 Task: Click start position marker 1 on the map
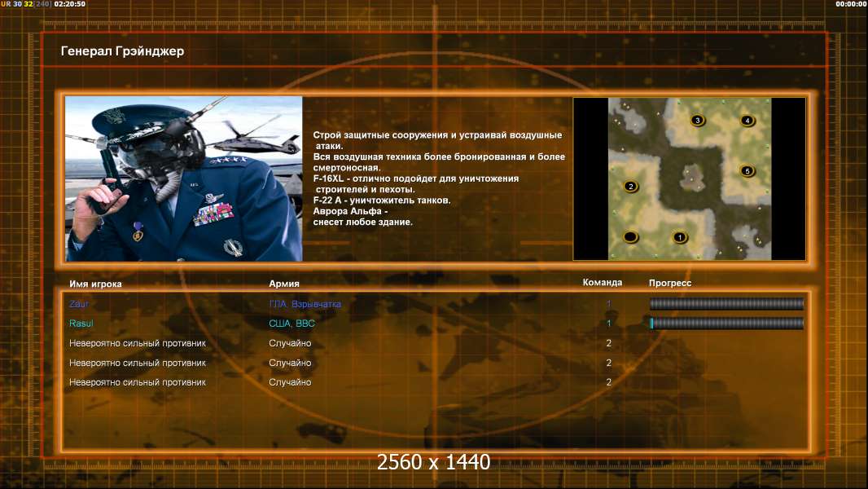click(x=680, y=238)
